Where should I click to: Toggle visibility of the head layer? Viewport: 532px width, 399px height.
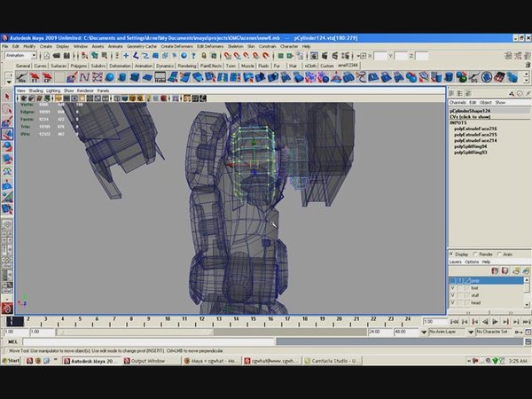452,302
